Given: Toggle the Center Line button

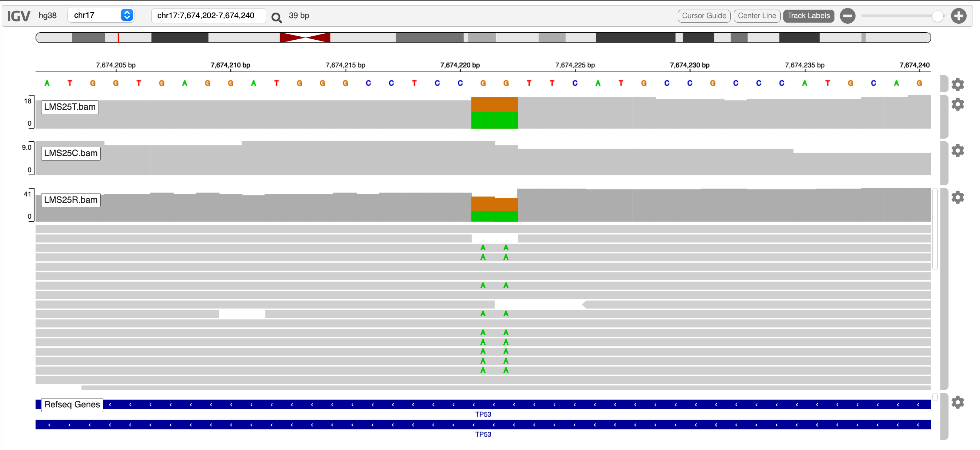Looking at the screenshot, I should pyautogui.click(x=756, y=16).
